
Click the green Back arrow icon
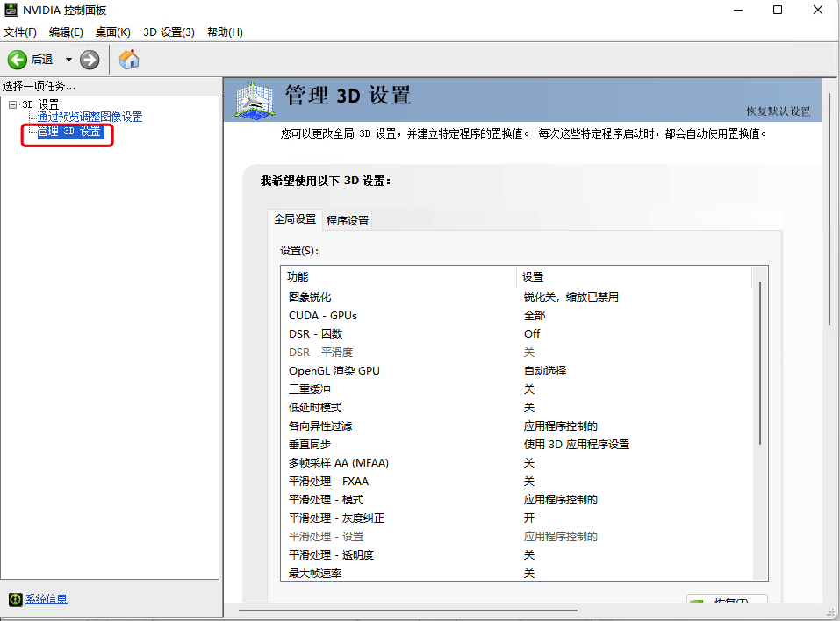click(18, 60)
